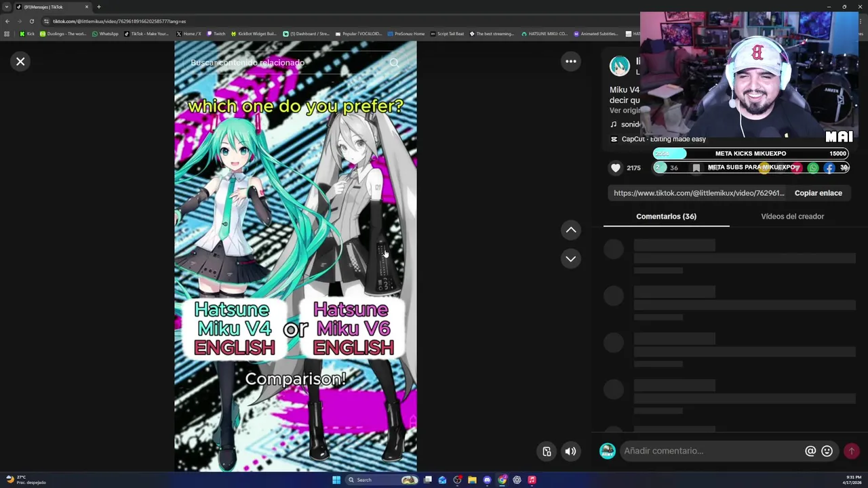Open the '(5) Dashboard / Stre...' bookmark
The width and height of the screenshot is (868, 488).
pos(306,33)
